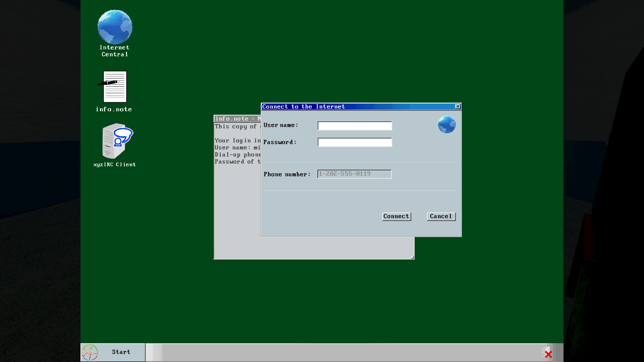Open the Start menu
This screenshot has width=644, height=362.
[x=113, y=352]
